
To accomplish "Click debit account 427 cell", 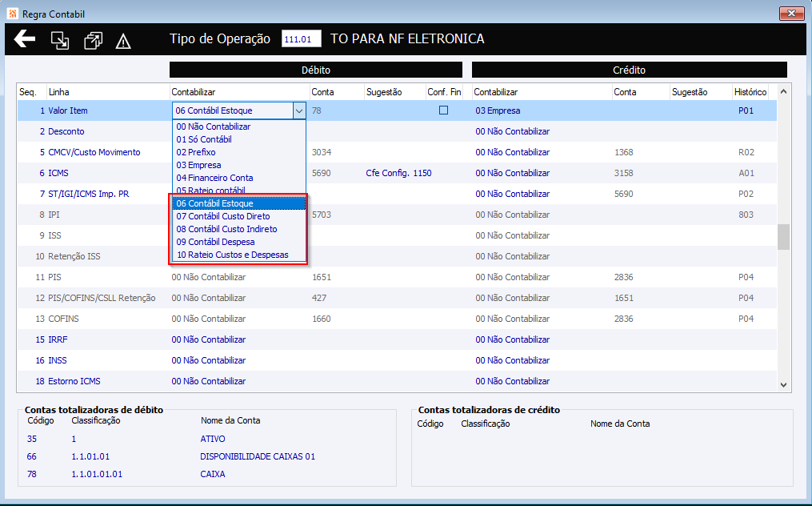I will tap(319, 298).
